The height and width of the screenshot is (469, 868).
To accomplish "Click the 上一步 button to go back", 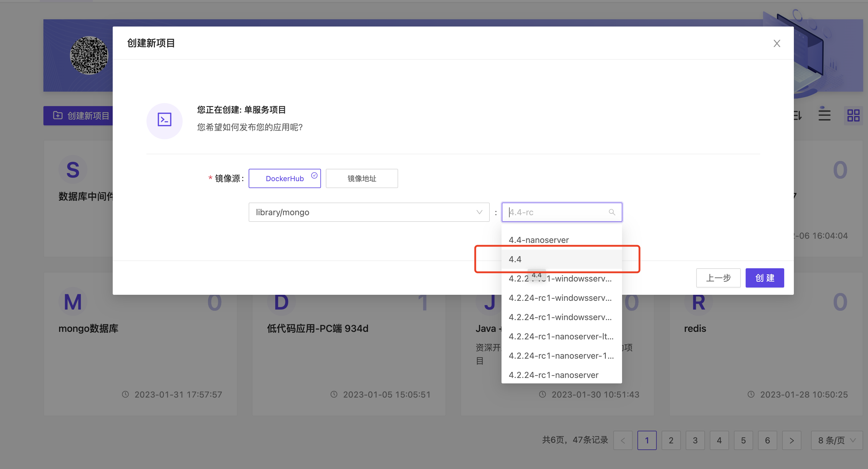I will point(718,278).
